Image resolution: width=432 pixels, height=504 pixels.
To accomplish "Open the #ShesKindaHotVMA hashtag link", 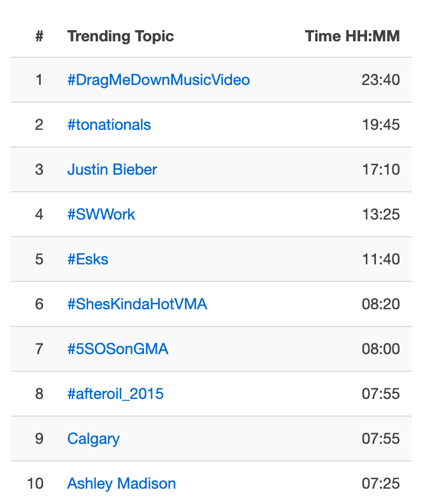I will pyautogui.click(x=138, y=304).
